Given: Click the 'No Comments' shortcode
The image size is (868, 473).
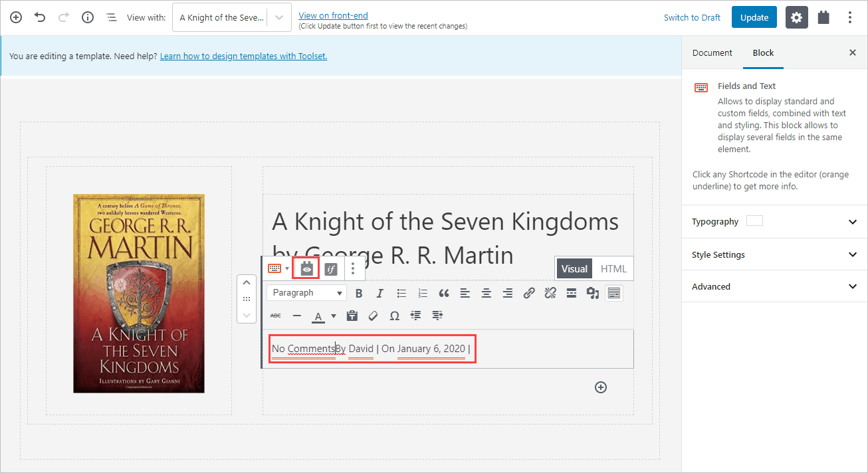Looking at the screenshot, I should 303,349.
